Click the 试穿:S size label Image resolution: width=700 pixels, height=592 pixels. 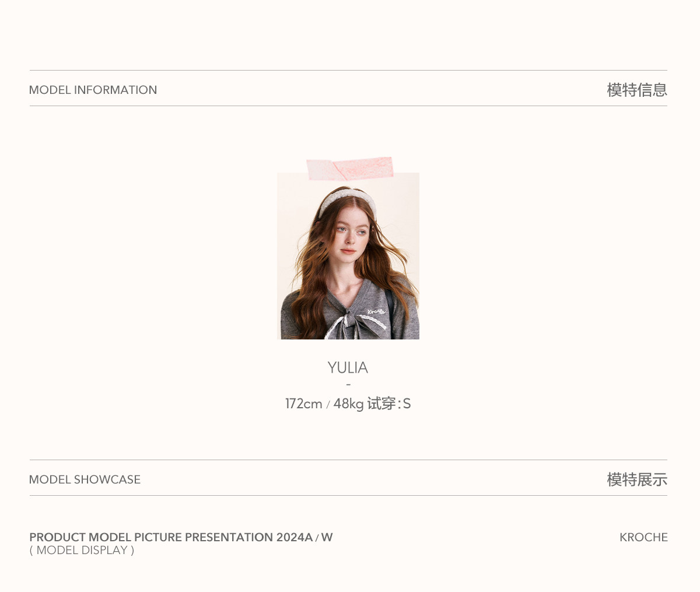[389, 404]
